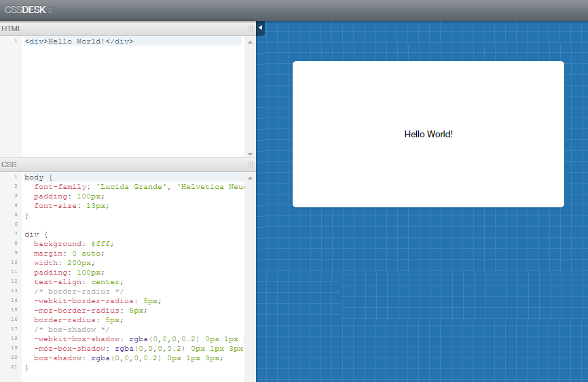This screenshot has height=382, width=588.
Task: Click line number 1 in the HTML gutter
Action: (16, 41)
